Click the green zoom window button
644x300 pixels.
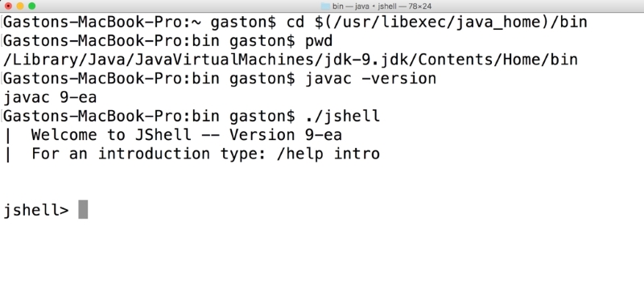click(31, 6)
